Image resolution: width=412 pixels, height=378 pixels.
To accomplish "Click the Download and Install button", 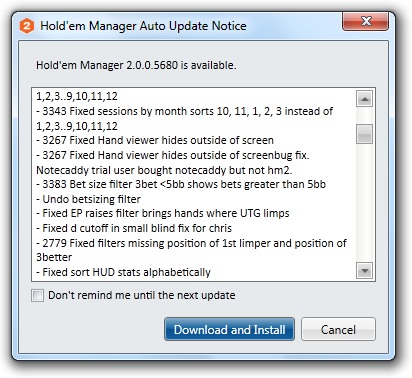I will pyautogui.click(x=229, y=329).
